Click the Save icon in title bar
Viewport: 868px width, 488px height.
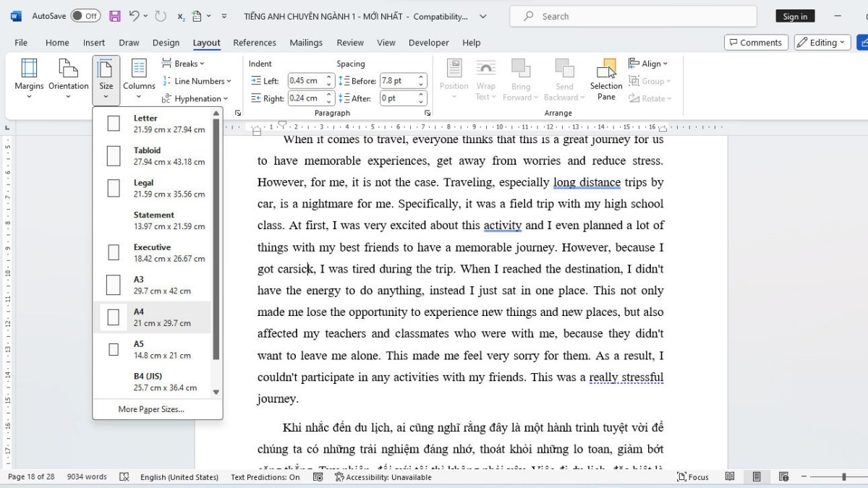pos(114,16)
